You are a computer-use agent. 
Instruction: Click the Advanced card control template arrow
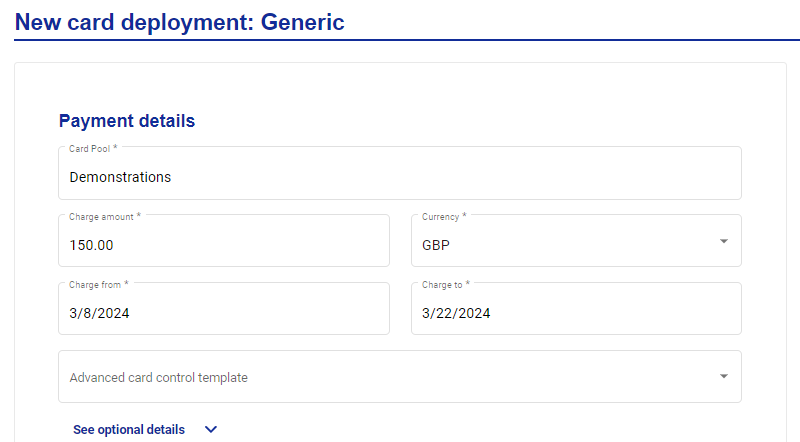(723, 376)
